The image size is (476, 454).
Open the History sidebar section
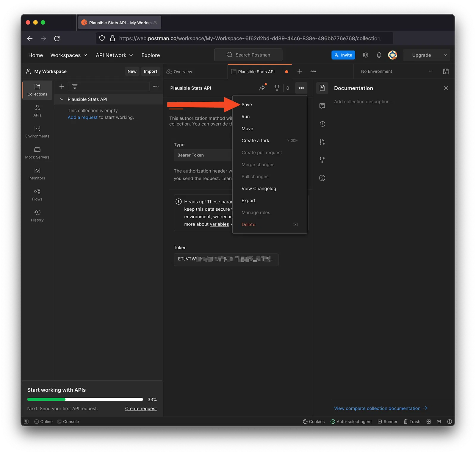(x=37, y=216)
